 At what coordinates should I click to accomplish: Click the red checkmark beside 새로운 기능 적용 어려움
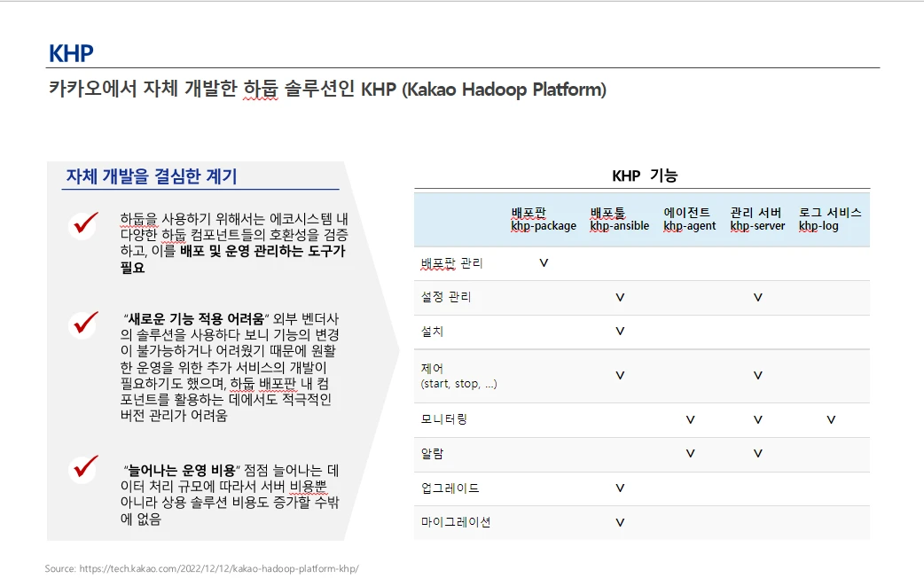[85, 324]
